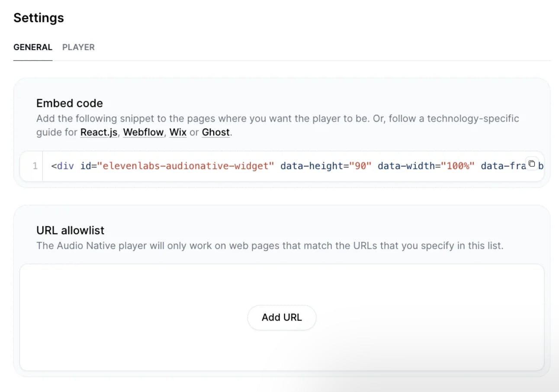Click the Settings page heading

39,18
